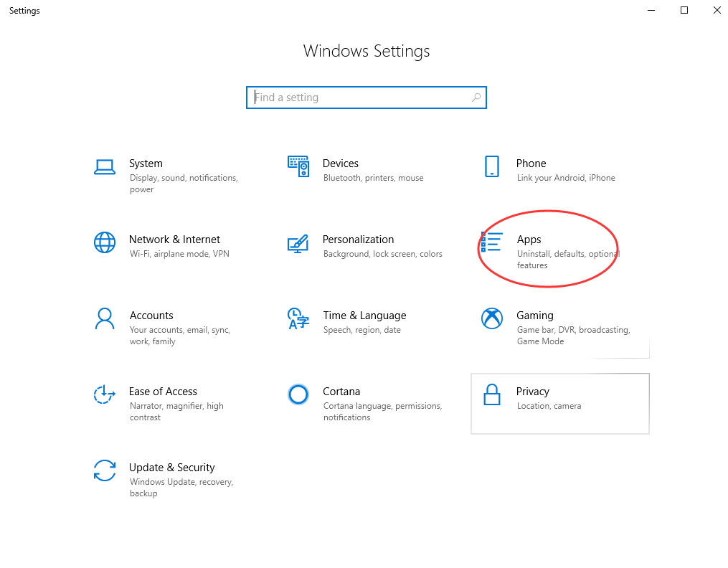Click "Cortana language, permissions, notifications" description

point(382,412)
